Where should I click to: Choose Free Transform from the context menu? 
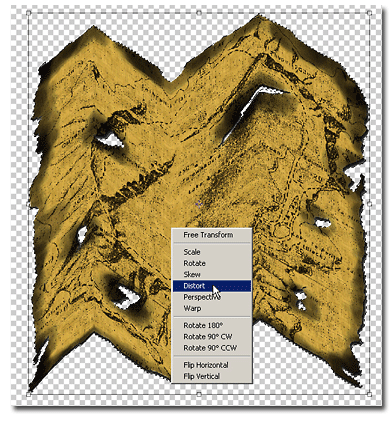click(212, 235)
